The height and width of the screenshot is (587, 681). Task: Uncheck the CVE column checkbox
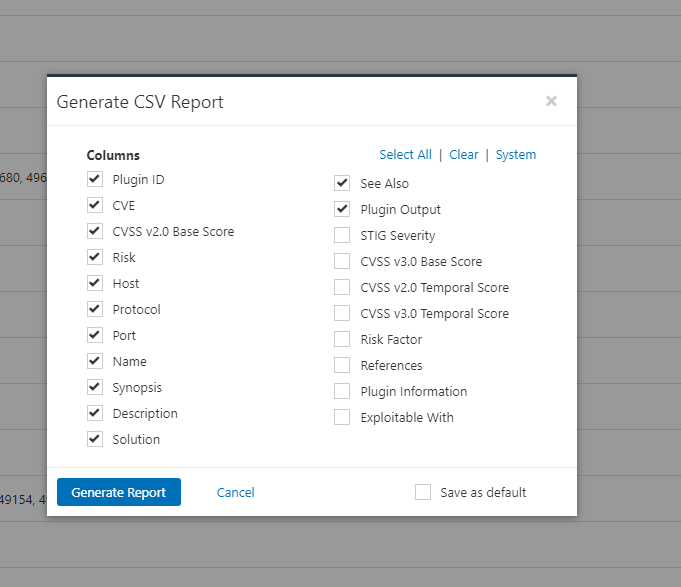(95, 205)
